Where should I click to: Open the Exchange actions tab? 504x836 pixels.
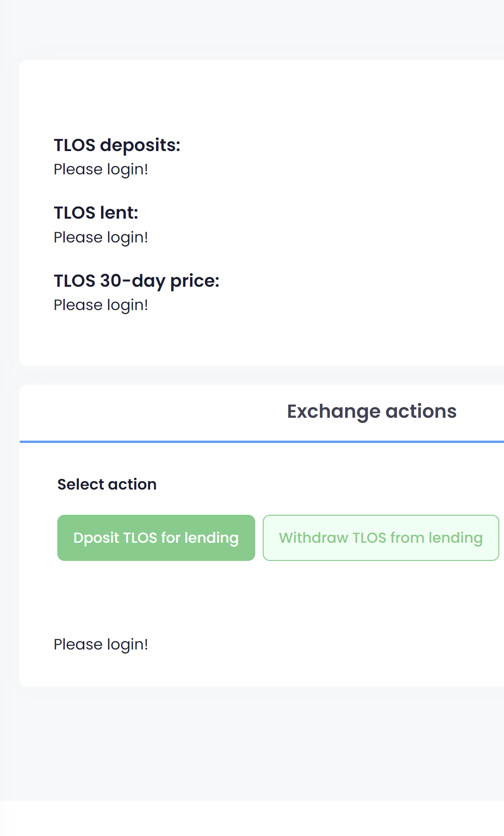[371, 412]
